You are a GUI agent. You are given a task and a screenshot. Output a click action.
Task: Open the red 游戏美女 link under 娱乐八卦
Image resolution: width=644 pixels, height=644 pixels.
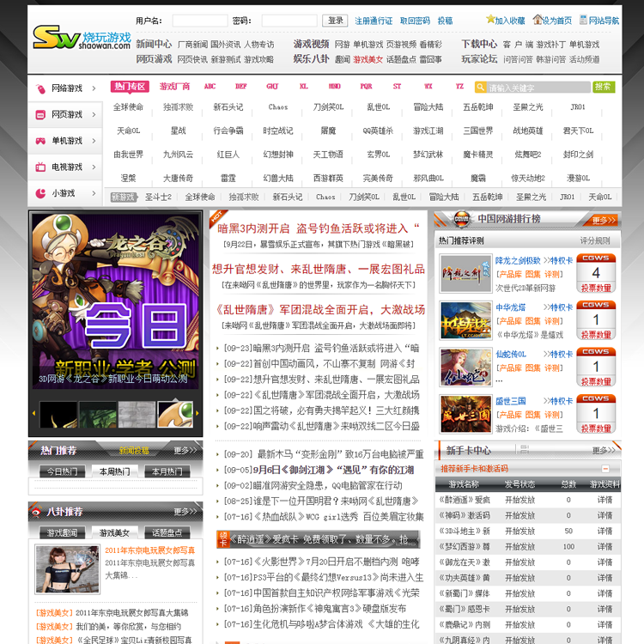(368, 59)
